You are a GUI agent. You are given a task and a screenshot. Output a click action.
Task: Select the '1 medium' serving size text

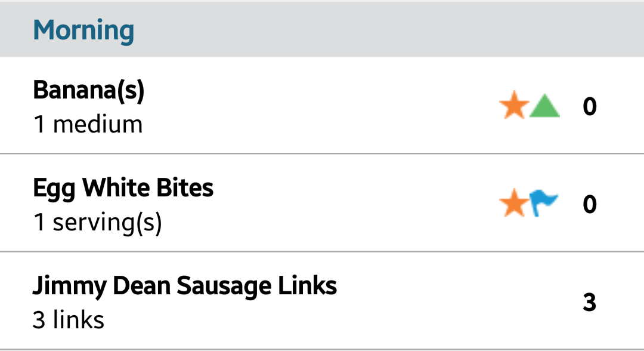pos(88,124)
